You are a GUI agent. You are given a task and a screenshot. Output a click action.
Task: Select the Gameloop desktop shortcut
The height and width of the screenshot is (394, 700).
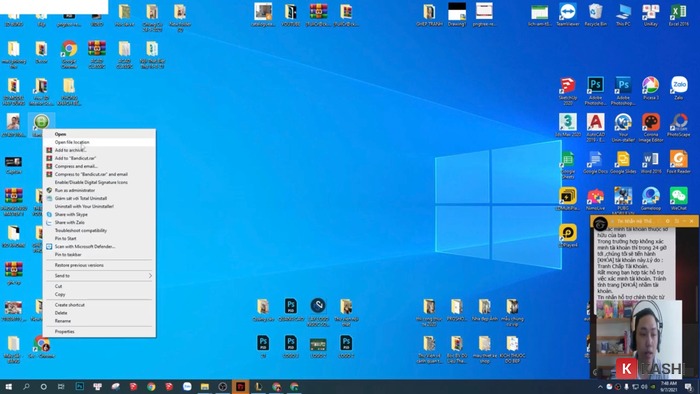click(650, 199)
